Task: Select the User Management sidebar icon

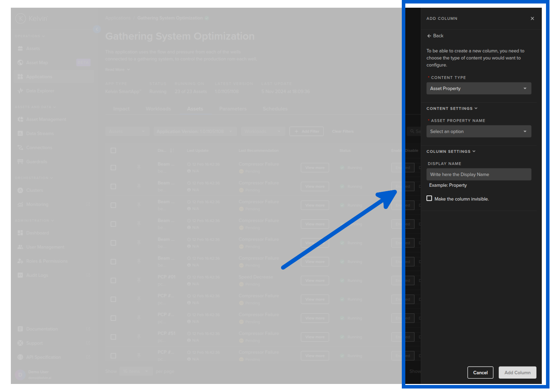Action: coord(20,247)
